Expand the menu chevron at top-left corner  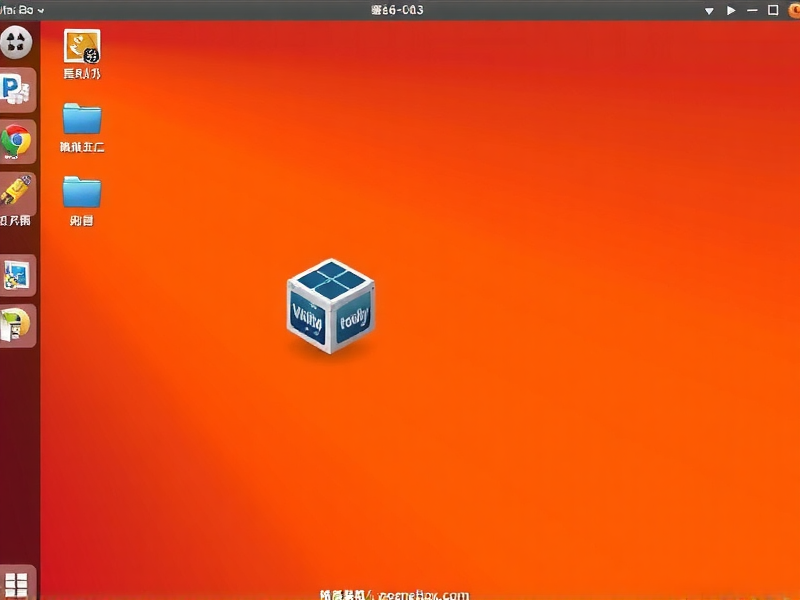[x=40, y=10]
